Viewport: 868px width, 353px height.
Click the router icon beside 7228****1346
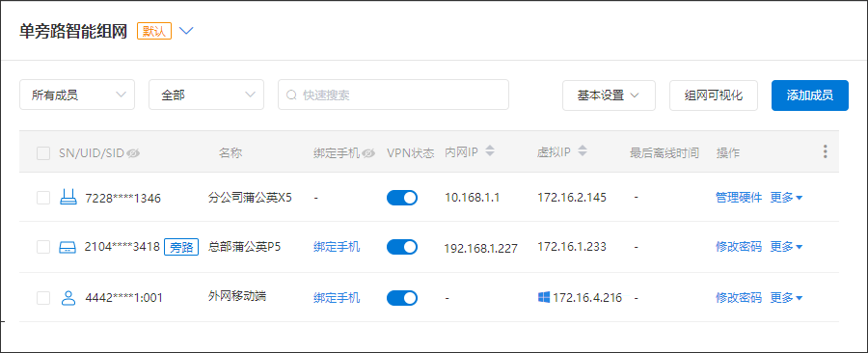[x=68, y=197]
